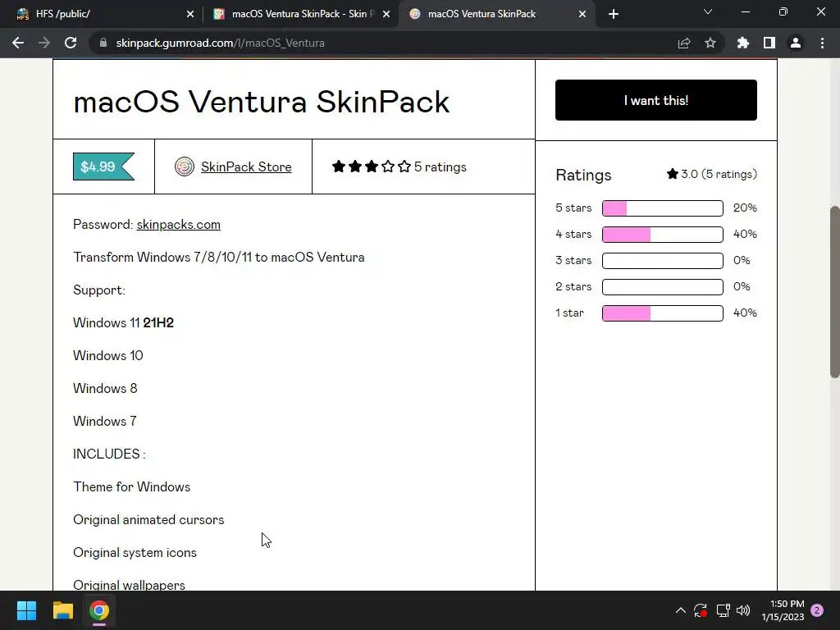The height and width of the screenshot is (630, 840).
Task: Click the sync update tray icon
Action: (701, 610)
